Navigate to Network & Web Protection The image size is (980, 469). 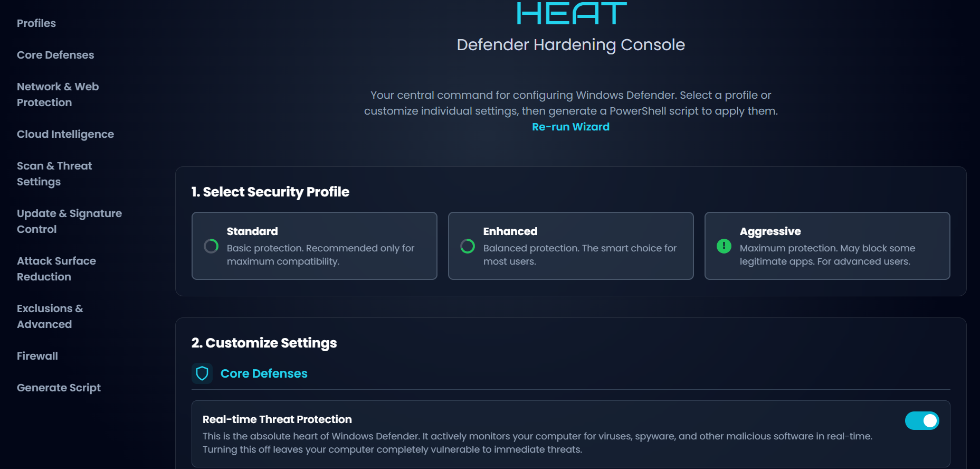tap(58, 95)
